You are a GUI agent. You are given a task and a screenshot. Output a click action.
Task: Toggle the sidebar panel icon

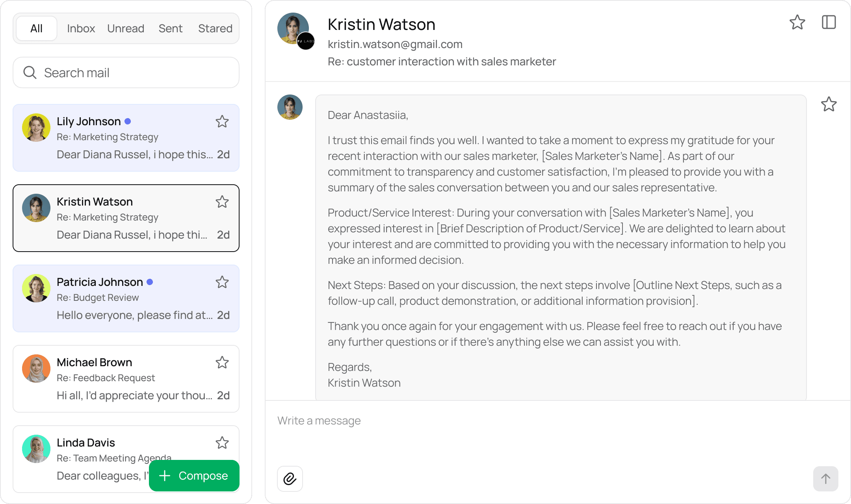point(829,22)
